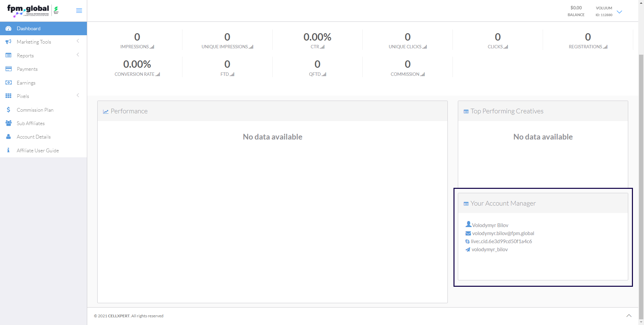Image resolution: width=644 pixels, height=325 pixels.
Task: Click the Payments credit card icon
Action: pos(8,69)
